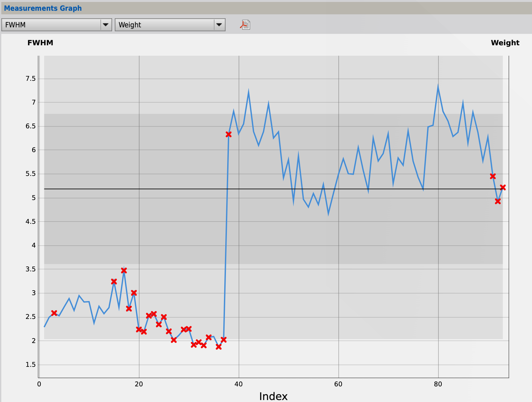The image size is (532, 402).
Task: Click the red X at FWHM 5.45 near index 91
Action: click(493, 176)
